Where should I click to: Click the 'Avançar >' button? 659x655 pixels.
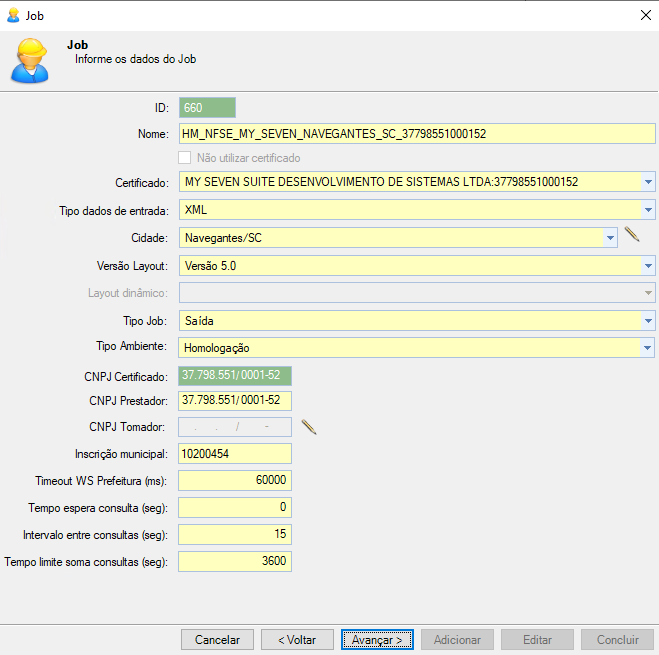(377, 640)
